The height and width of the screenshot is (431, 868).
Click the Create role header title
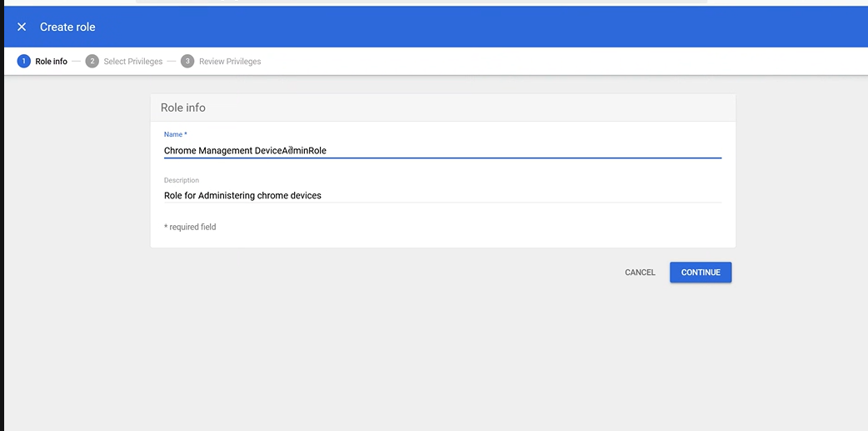(x=67, y=27)
